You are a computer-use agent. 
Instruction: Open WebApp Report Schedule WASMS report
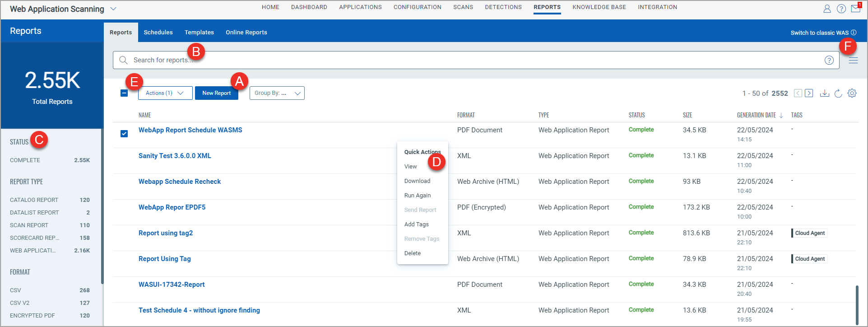[x=190, y=130]
